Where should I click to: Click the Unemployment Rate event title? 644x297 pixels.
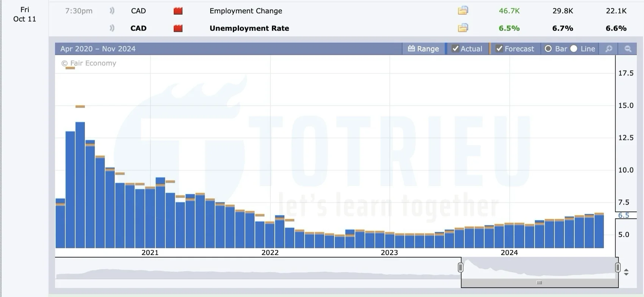click(x=249, y=28)
